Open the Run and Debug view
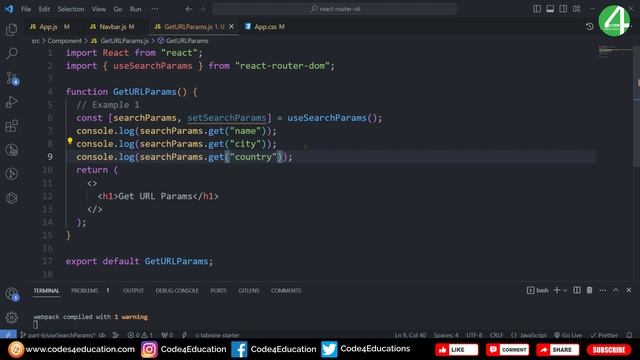 12,102
